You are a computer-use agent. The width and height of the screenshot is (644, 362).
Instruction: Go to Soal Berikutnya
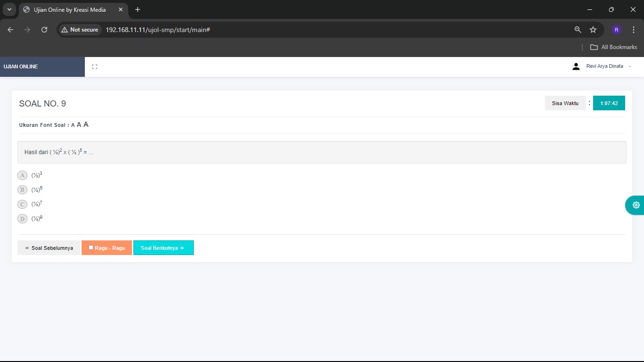(164, 248)
